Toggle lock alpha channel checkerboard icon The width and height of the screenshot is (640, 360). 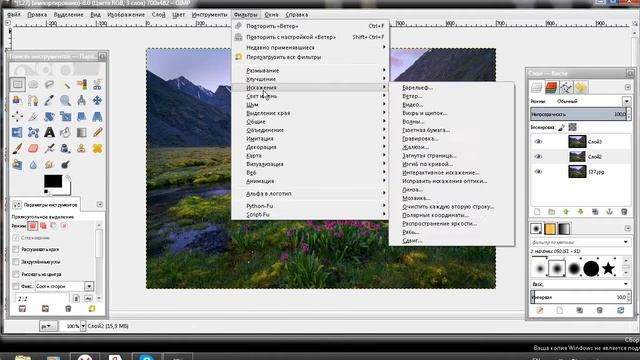[573, 127]
